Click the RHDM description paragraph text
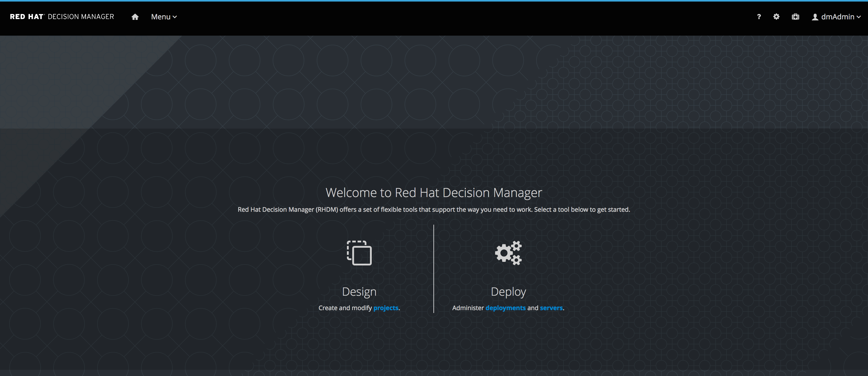Viewport: 868px width, 376px height. point(434,209)
